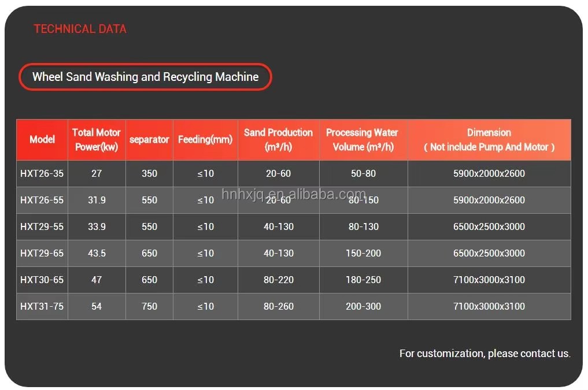
Task: Click motor power value 33.9
Action: (97, 226)
